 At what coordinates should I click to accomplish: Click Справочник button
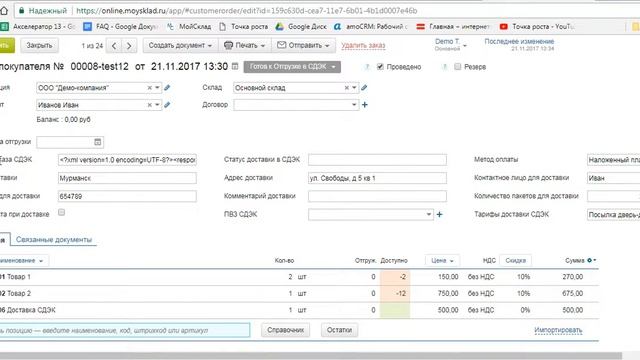click(x=285, y=330)
